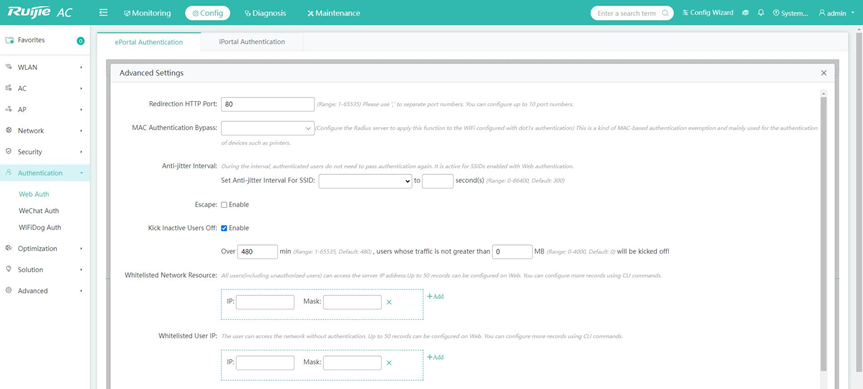Click the Optimization icon in sidebar
This screenshot has height=389, width=863.
[x=8, y=248]
